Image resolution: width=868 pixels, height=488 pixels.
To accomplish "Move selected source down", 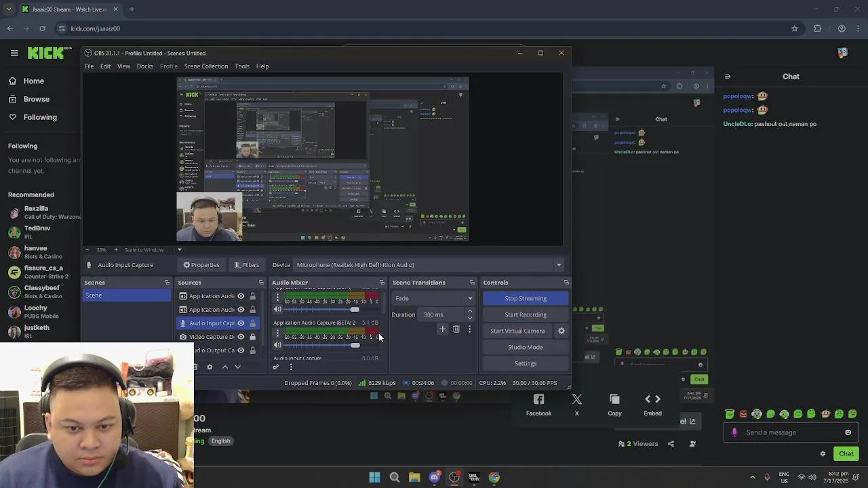I will [237, 367].
